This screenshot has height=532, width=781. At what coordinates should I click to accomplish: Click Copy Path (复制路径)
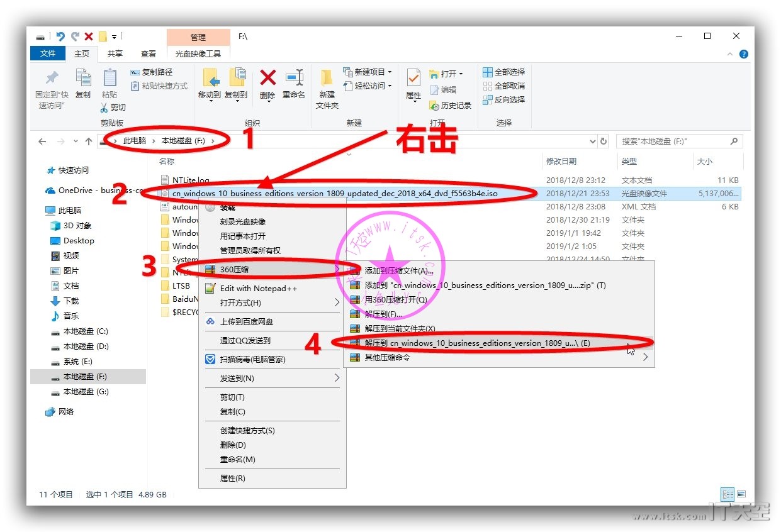[x=151, y=72]
